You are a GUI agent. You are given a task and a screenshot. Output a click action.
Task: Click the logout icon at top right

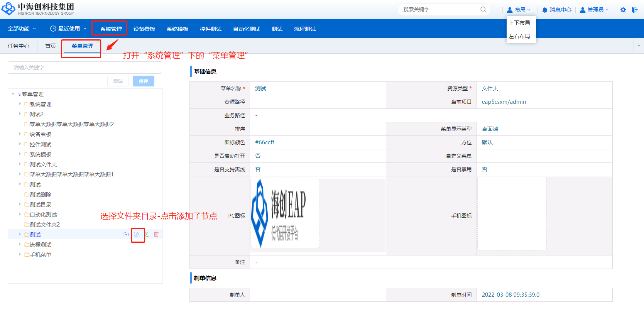[x=635, y=10]
